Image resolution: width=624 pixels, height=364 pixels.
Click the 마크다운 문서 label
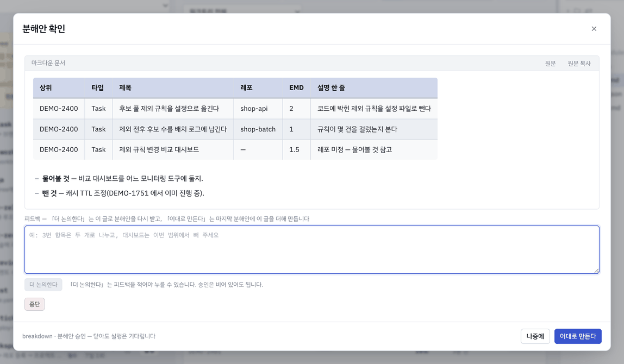pos(48,63)
